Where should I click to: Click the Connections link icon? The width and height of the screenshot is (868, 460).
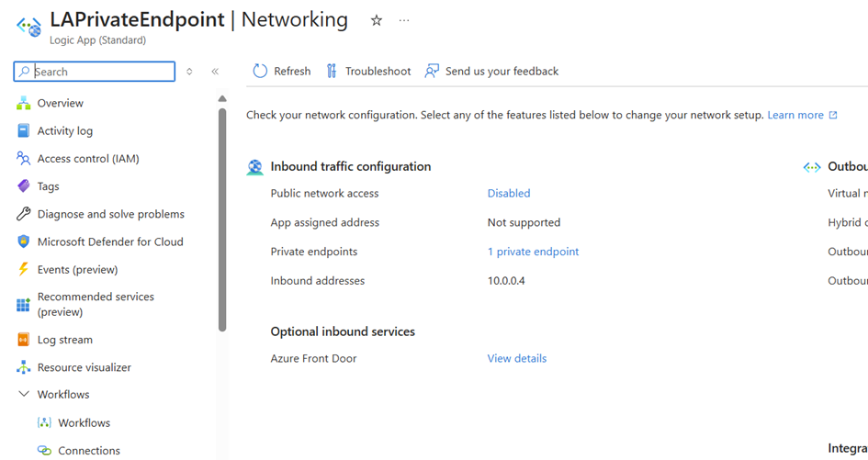point(44,450)
